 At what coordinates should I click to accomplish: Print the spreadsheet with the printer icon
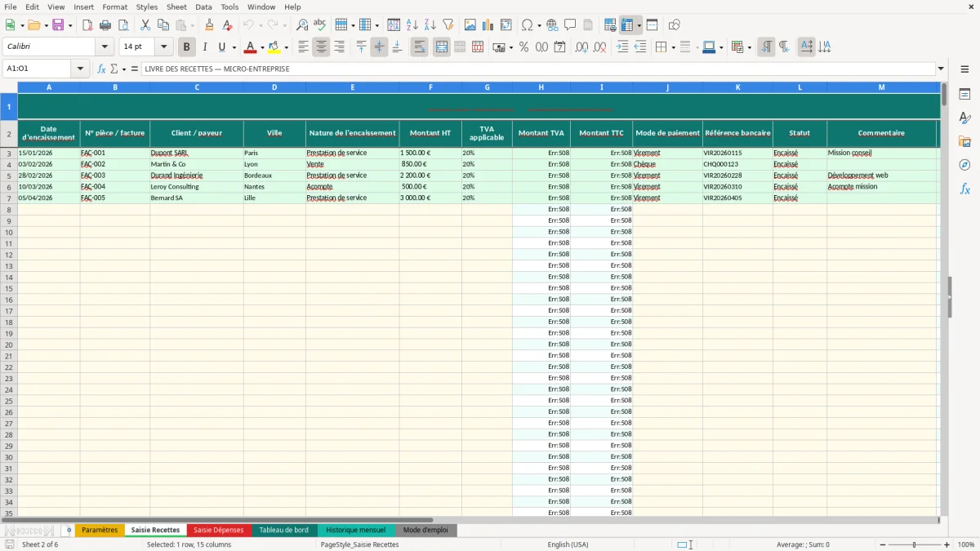point(105,25)
